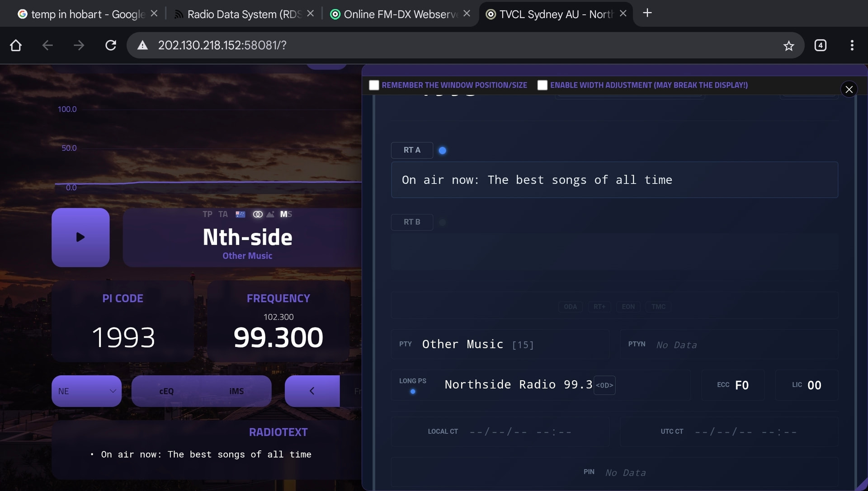This screenshot has height=491, width=868.
Task: Open the browser three-dot menu
Action: pyautogui.click(x=852, y=45)
